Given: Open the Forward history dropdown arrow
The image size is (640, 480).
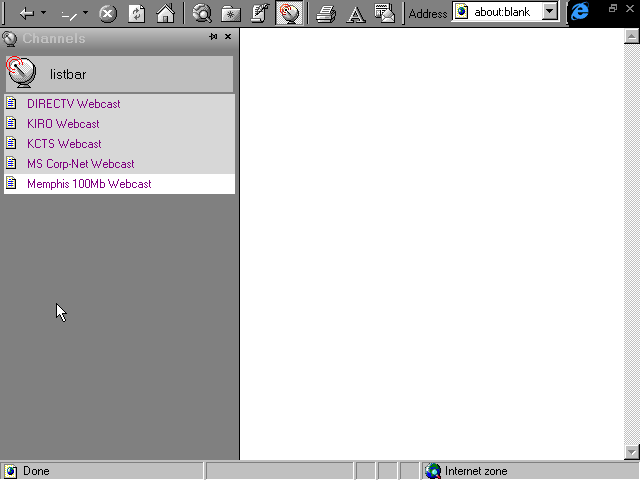Looking at the screenshot, I should 85,13.
